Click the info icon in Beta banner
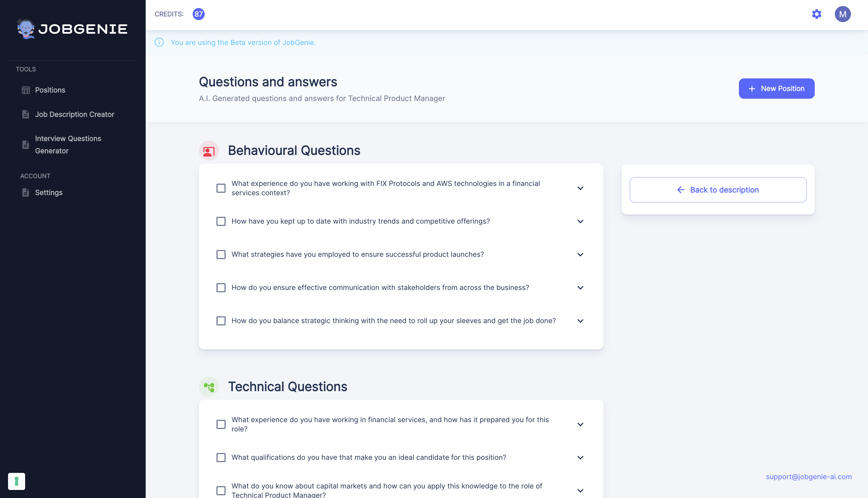Screen dimensions: 868x498 [x=159, y=42]
